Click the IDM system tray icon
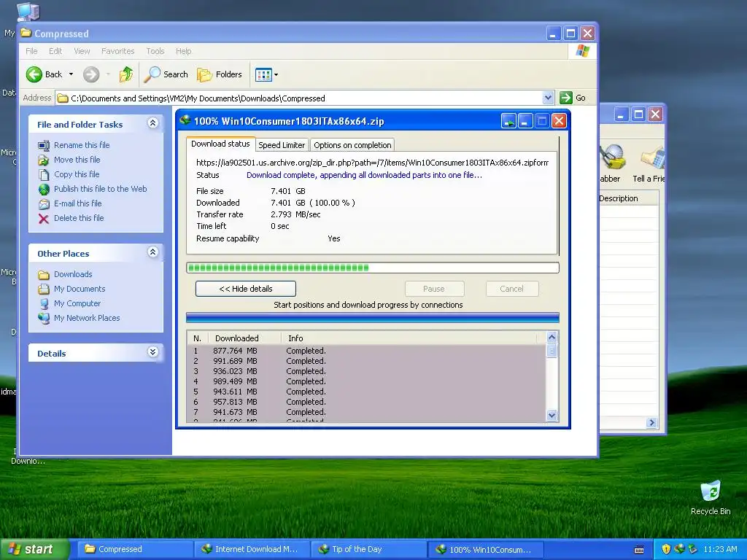This screenshot has width=747, height=560. (x=679, y=549)
